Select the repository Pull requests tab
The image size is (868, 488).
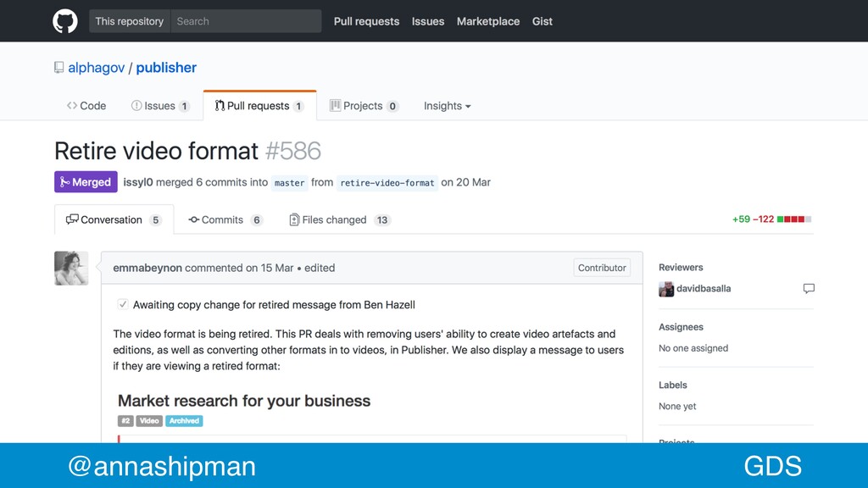[x=259, y=106]
